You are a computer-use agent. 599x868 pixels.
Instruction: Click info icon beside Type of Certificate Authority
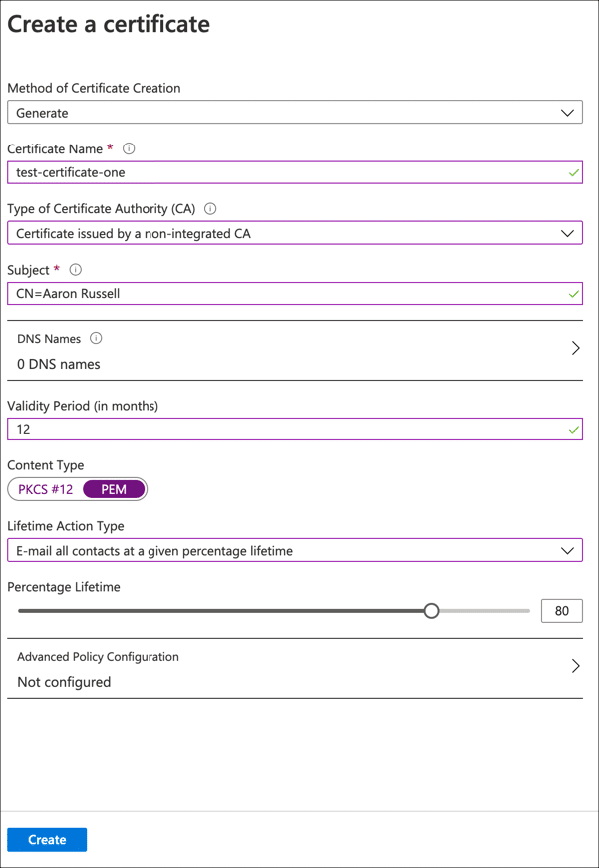[210, 209]
